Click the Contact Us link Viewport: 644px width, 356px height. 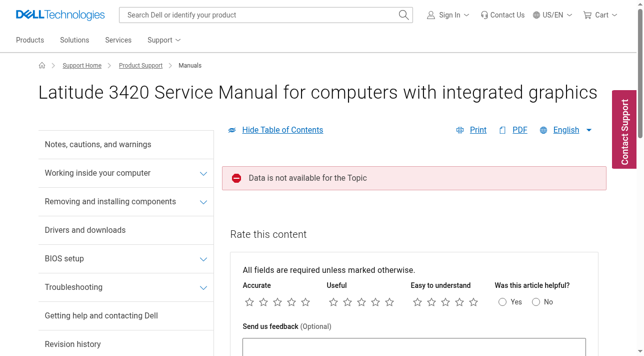tap(507, 15)
